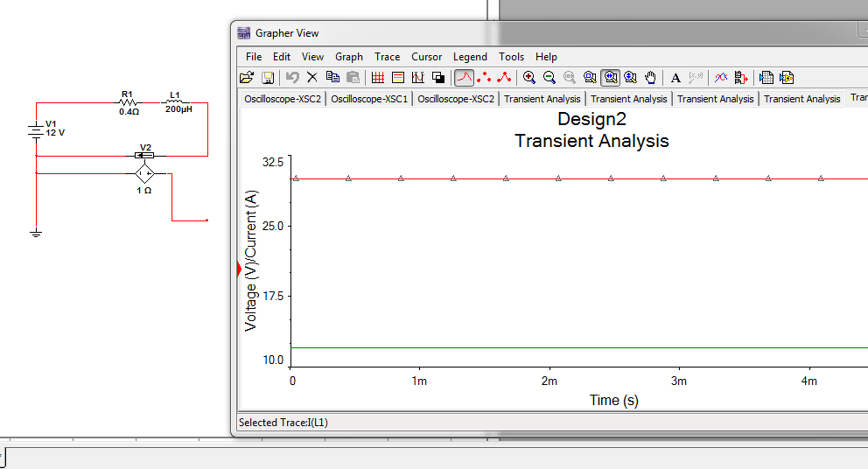Open the Trace menu
This screenshot has width=868, height=469.
coord(387,57)
